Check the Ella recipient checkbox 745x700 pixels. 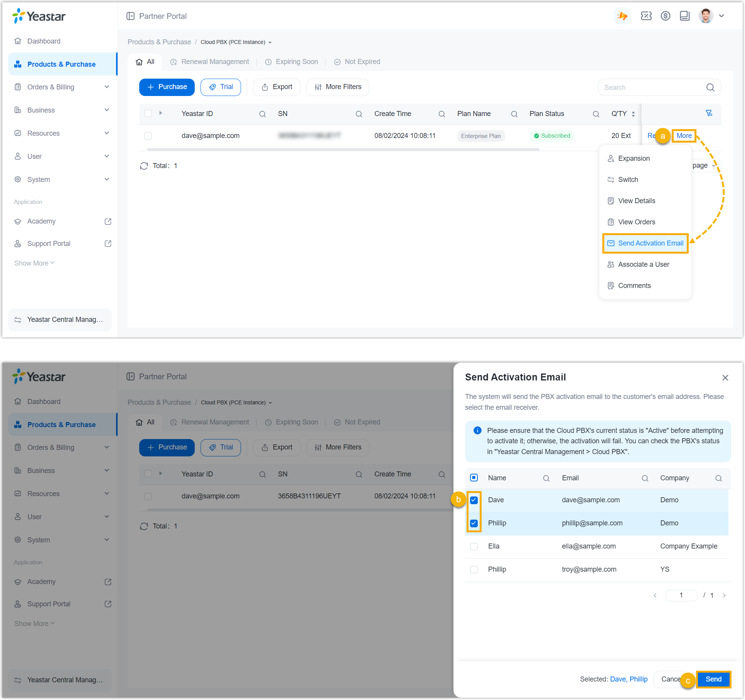474,546
